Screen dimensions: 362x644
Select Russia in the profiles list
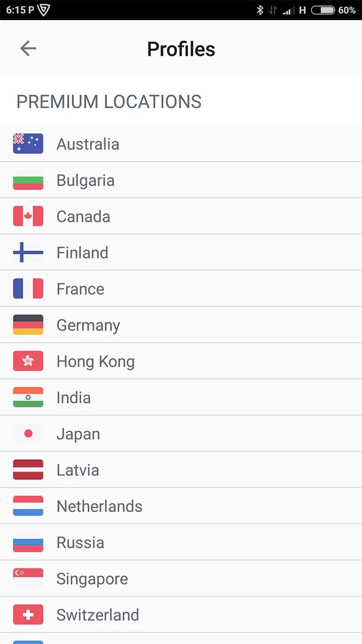click(x=80, y=542)
